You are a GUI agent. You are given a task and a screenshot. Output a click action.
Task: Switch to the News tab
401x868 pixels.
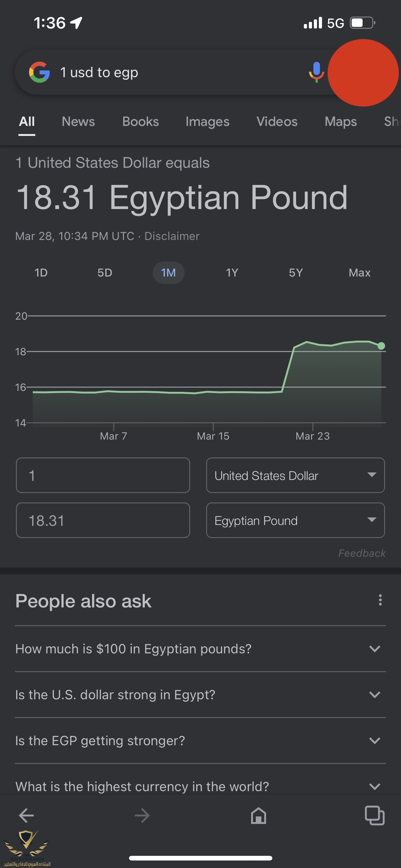tap(78, 122)
